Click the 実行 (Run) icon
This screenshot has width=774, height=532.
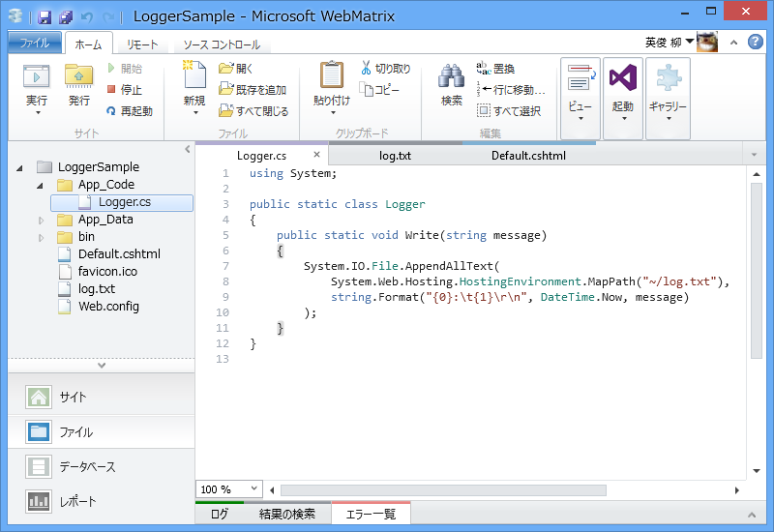(37, 77)
